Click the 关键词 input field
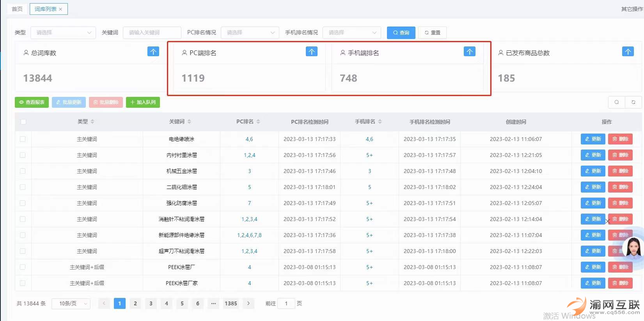Image resolution: width=644 pixels, height=321 pixels. [x=152, y=33]
